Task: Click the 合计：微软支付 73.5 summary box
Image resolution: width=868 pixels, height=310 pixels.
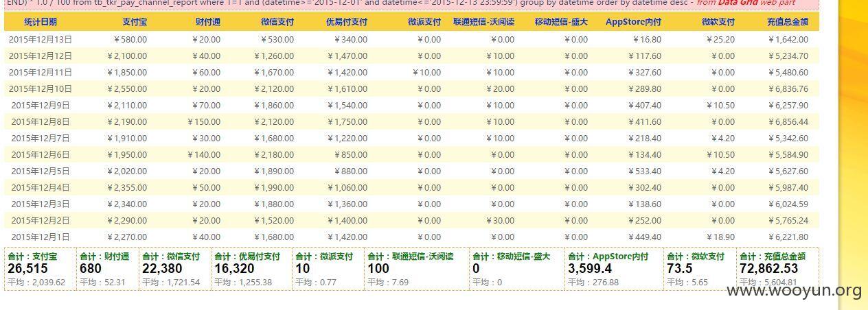Action: [x=700, y=269]
